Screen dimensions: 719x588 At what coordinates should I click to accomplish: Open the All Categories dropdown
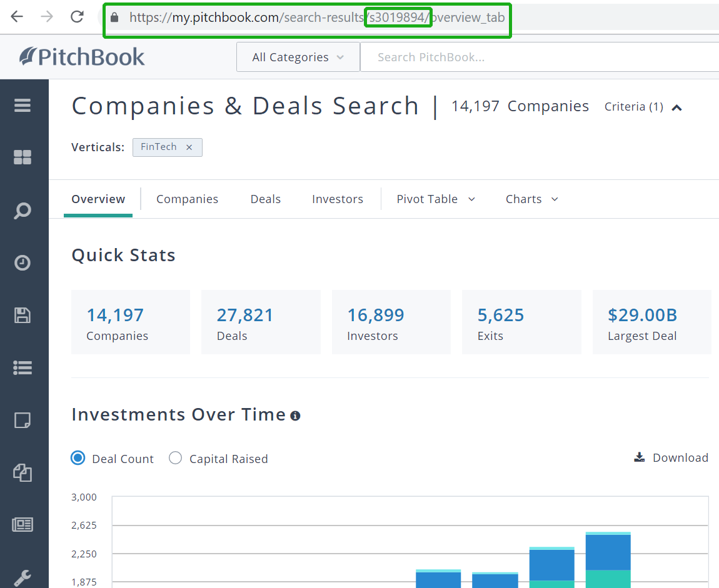pyautogui.click(x=298, y=56)
